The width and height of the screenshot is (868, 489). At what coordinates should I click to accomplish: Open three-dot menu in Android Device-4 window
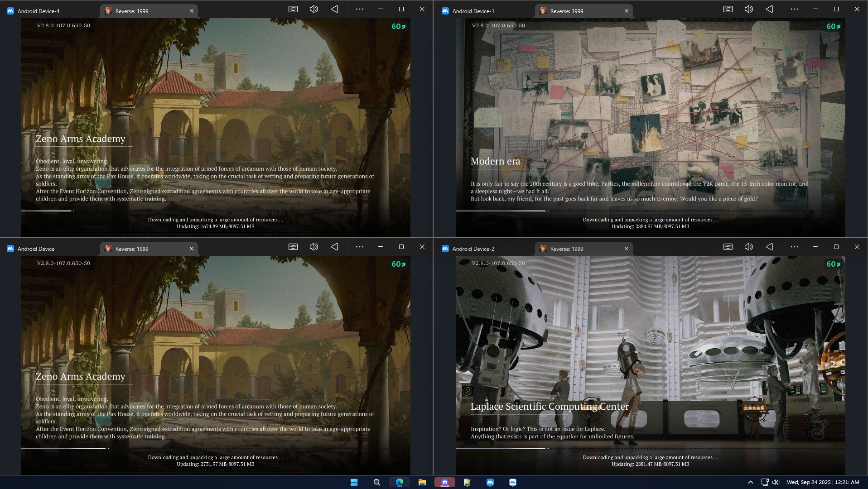[x=360, y=9]
